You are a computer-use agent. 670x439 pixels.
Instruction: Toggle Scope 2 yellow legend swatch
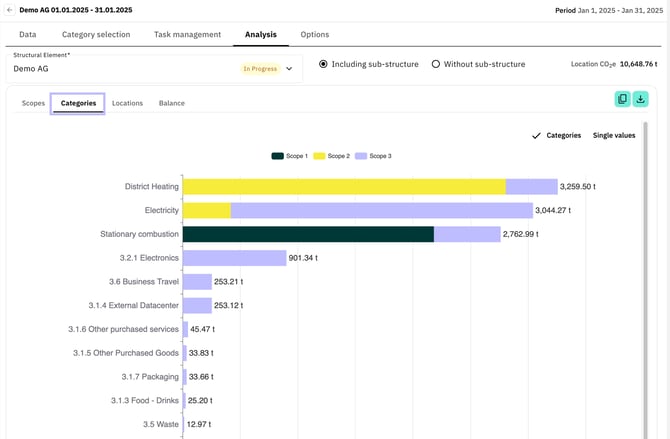320,156
